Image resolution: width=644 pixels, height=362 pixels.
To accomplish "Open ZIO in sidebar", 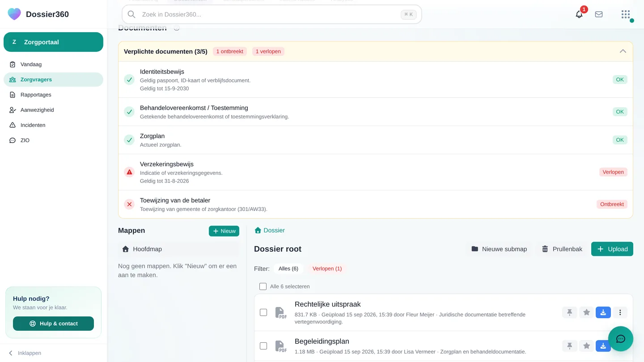I will pos(53,140).
